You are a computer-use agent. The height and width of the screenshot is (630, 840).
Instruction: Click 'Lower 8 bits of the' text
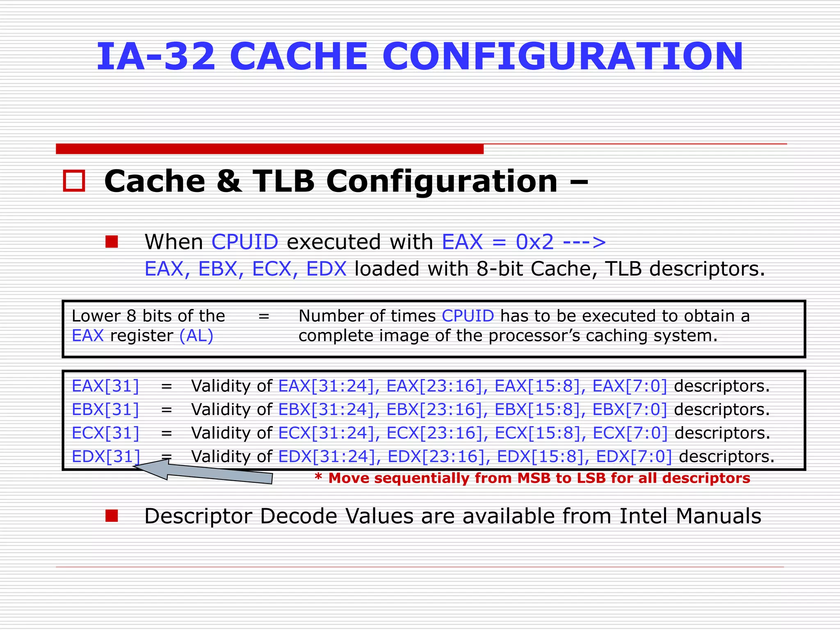coord(148,316)
